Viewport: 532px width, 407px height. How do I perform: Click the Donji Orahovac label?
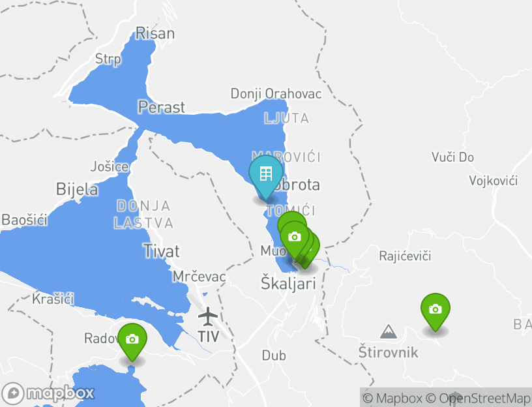(x=276, y=94)
